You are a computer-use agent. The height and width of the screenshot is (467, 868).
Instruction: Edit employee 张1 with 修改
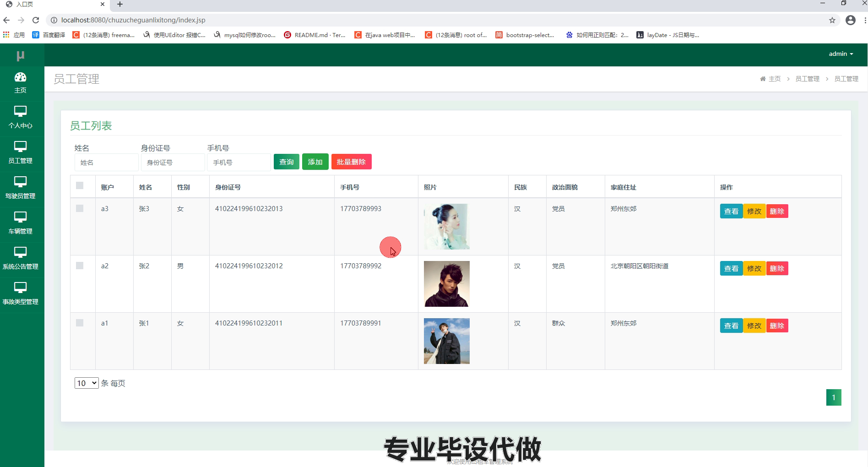(x=754, y=326)
